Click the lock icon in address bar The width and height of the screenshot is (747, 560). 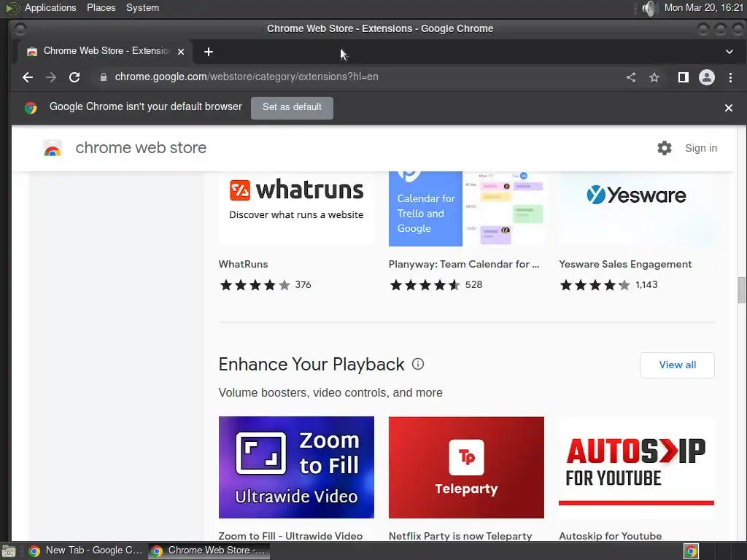pyautogui.click(x=104, y=77)
